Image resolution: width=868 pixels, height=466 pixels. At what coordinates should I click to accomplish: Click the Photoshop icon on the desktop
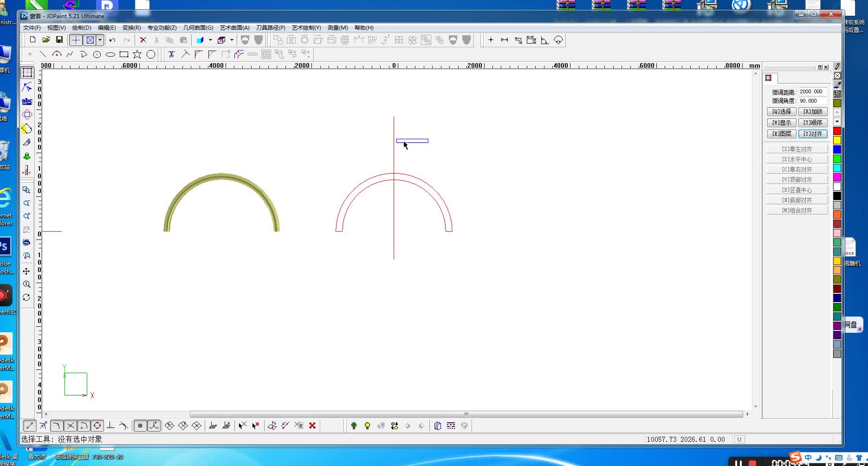(x=5, y=246)
